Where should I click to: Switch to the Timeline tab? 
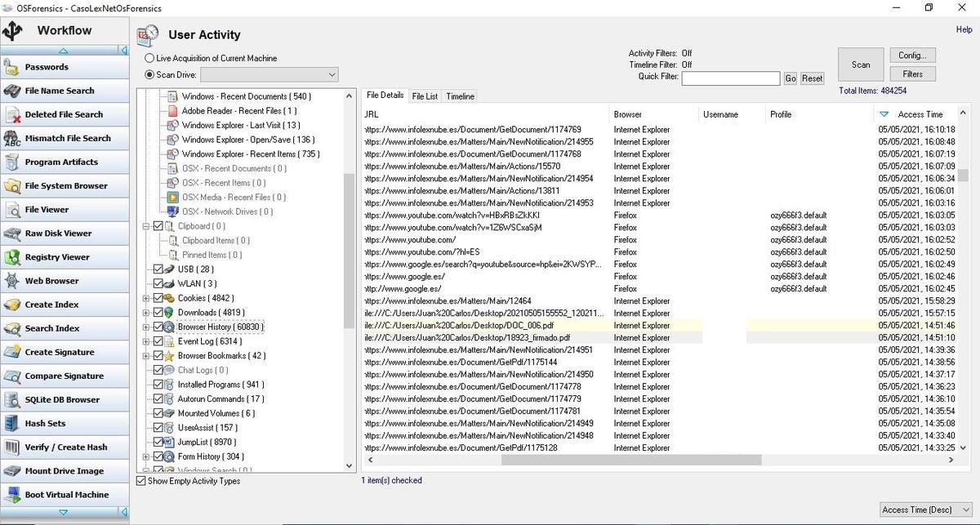[460, 96]
